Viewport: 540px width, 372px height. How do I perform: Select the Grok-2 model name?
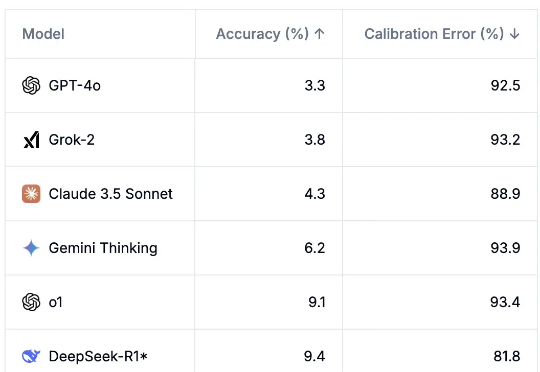pos(72,140)
